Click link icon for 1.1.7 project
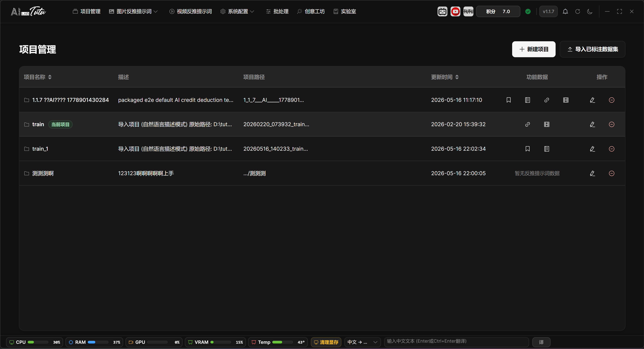 [x=547, y=100]
